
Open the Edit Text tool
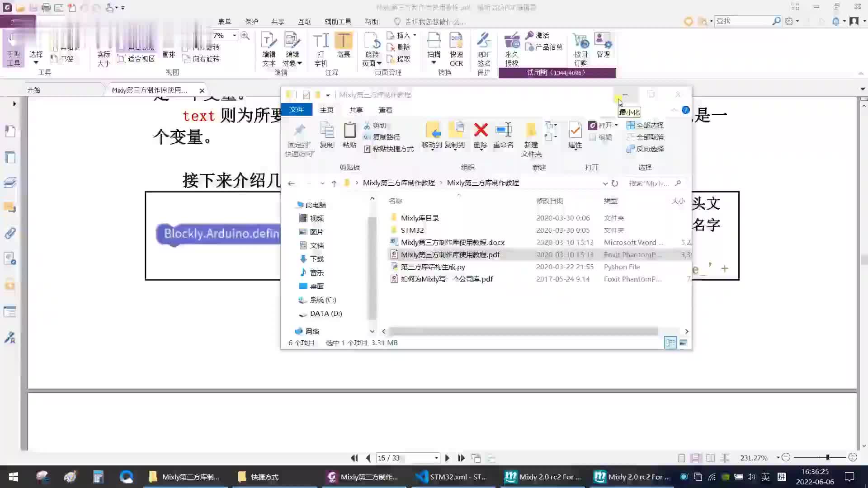269,50
